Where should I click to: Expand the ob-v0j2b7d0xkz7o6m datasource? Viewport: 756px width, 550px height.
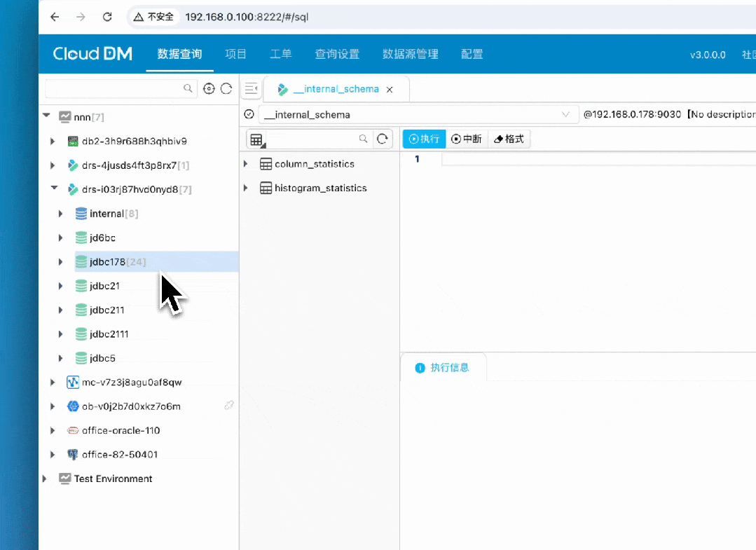(53, 406)
